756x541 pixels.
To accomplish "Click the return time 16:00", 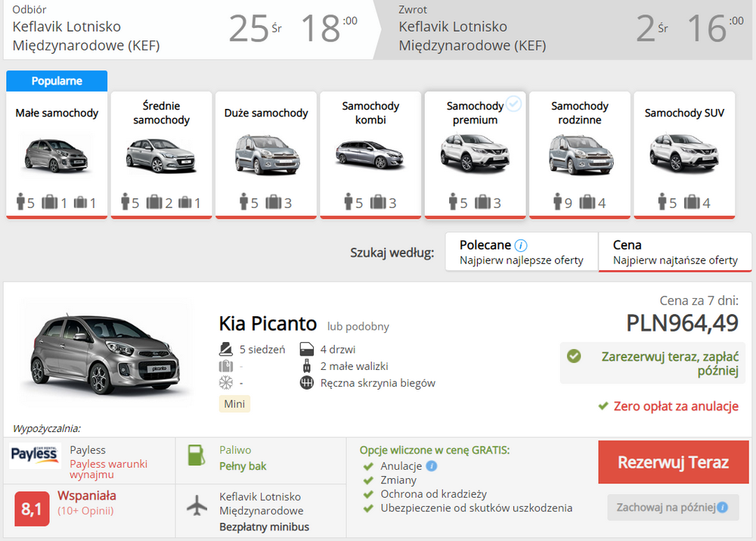I will coord(715,28).
